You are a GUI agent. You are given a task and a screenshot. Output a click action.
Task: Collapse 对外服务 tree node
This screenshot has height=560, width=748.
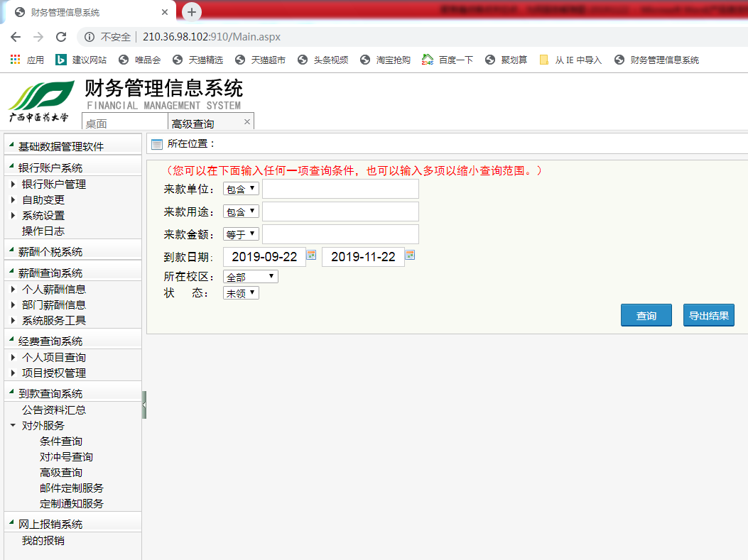click(13, 426)
